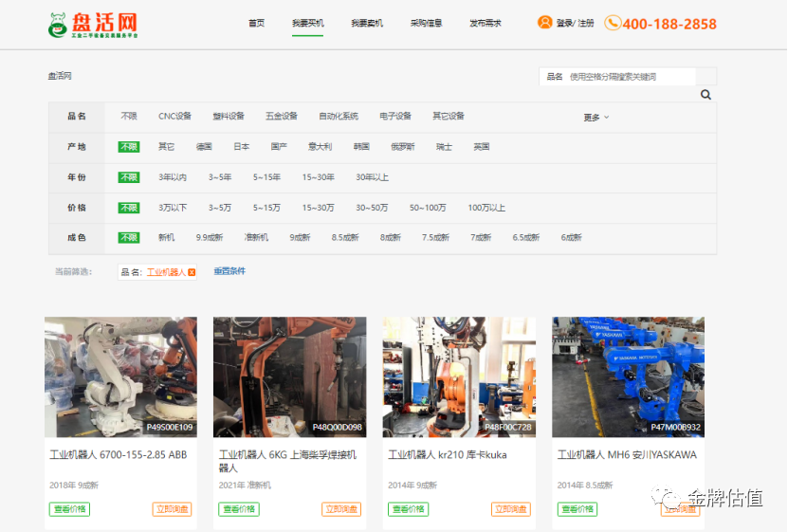Expand 更多 categories in 品名 row
Screen dimensions: 788x532
pyautogui.click(x=596, y=118)
